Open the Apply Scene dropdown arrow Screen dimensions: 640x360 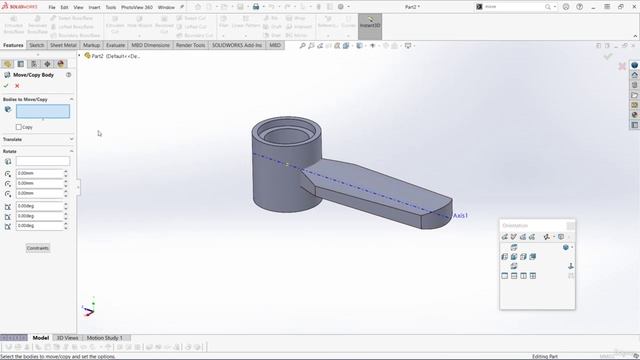coord(414,46)
